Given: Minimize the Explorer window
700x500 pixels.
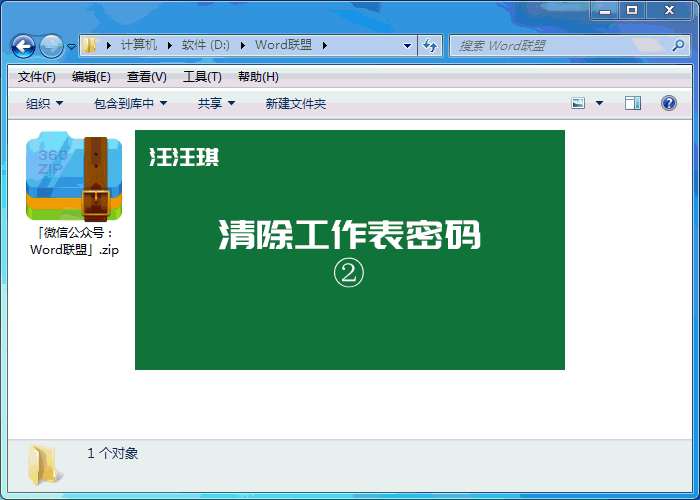Looking at the screenshot, I should click(605, 10).
